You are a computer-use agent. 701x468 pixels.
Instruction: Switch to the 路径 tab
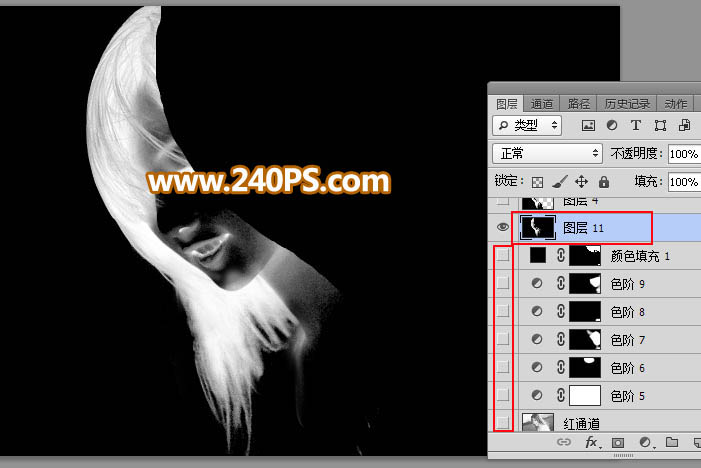tap(579, 104)
